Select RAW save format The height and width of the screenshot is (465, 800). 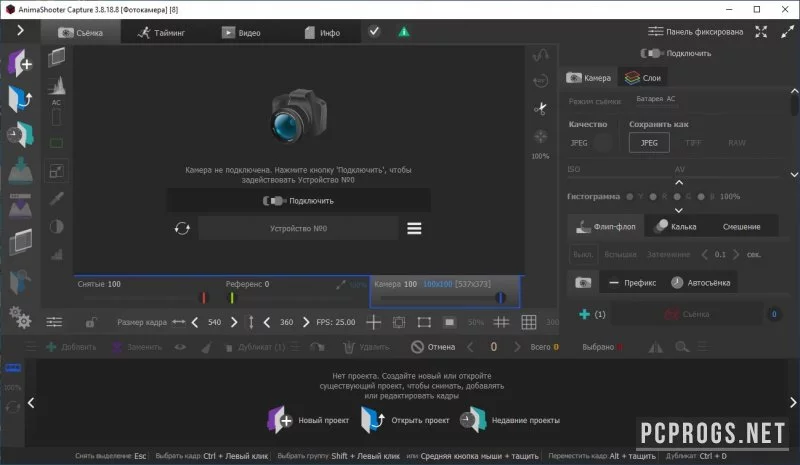(737, 143)
